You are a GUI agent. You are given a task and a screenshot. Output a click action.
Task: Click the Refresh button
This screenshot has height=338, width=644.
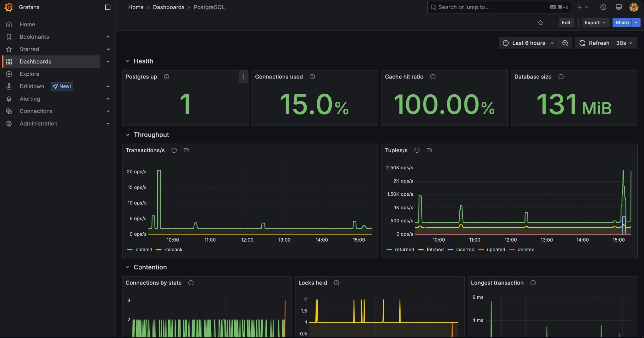point(594,43)
